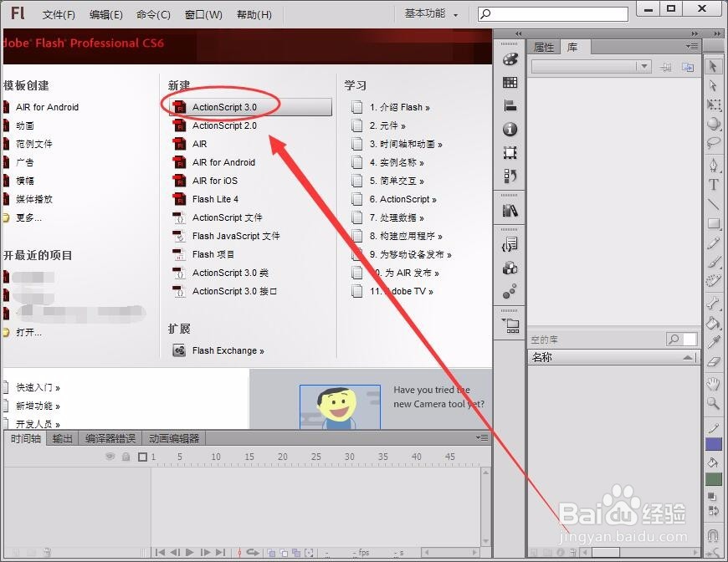
Task: Toggle Onion Skin Outlines button
Action: coord(284,553)
